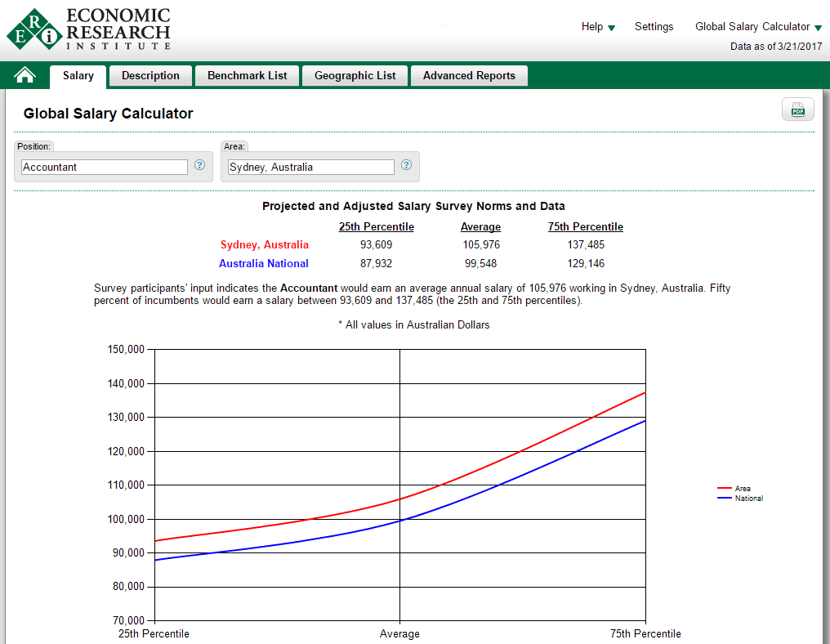This screenshot has width=830, height=644.
Task: Click the Global Salary Calculator page heading
Action: (x=108, y=114)
